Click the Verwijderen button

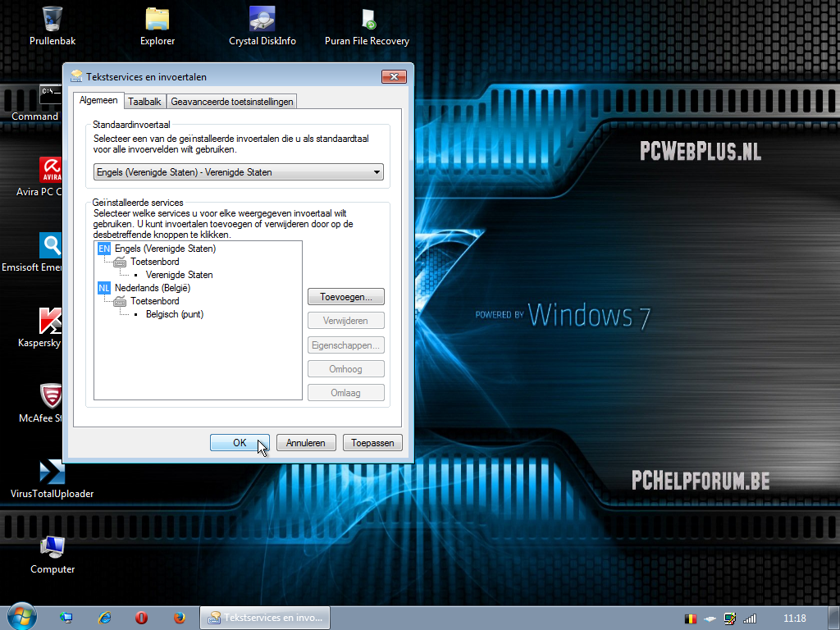click(x=346, y=321)
